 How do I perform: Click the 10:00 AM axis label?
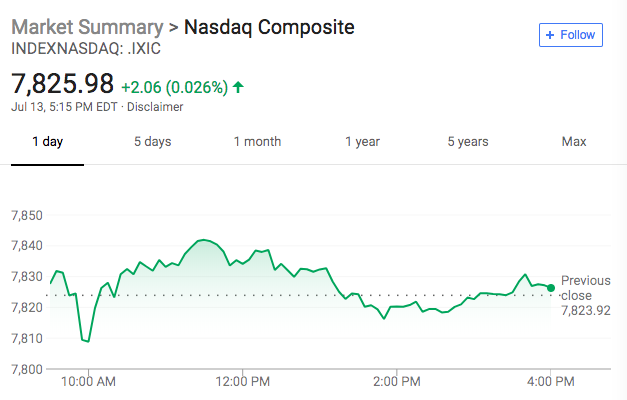[x=88, y=381]
